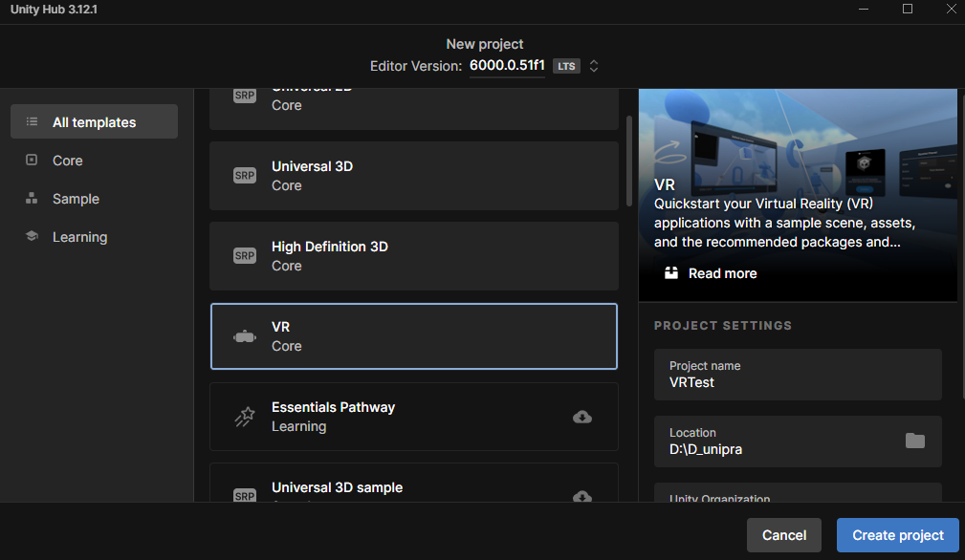
Task: Edit the Project name field VRTest
Action: pyautogui.click(x=799, y=375)
